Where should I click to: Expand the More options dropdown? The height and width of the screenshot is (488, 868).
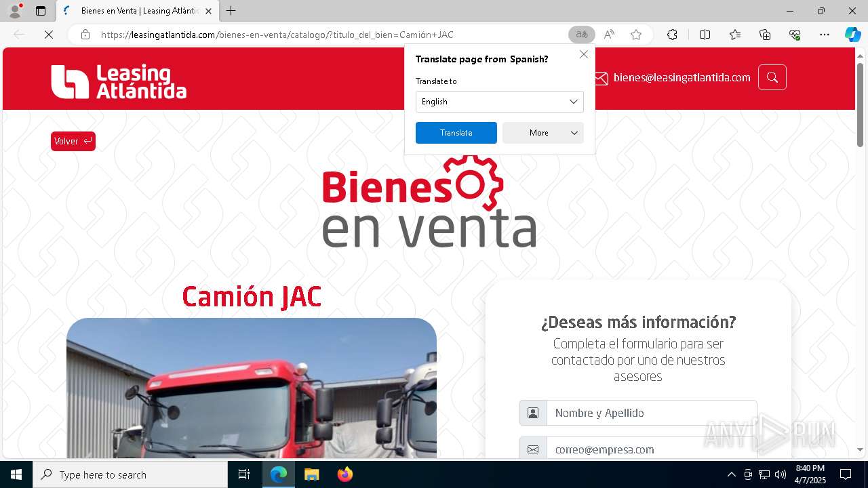click(x=542, y=133)
